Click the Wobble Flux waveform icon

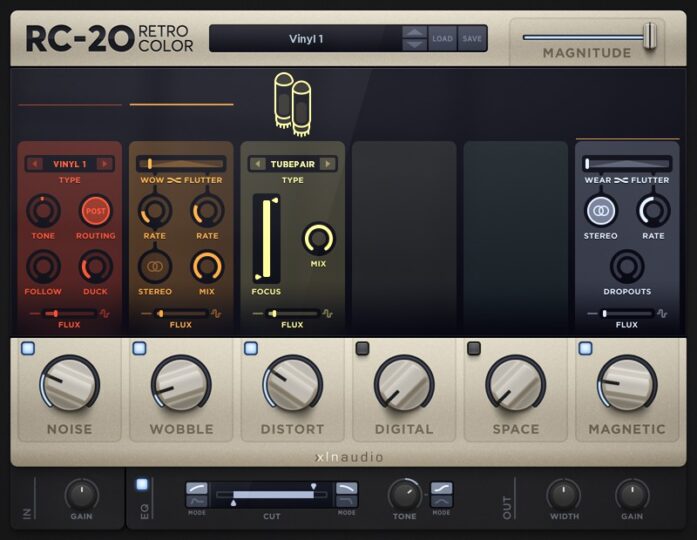click(x=216, y=314)
